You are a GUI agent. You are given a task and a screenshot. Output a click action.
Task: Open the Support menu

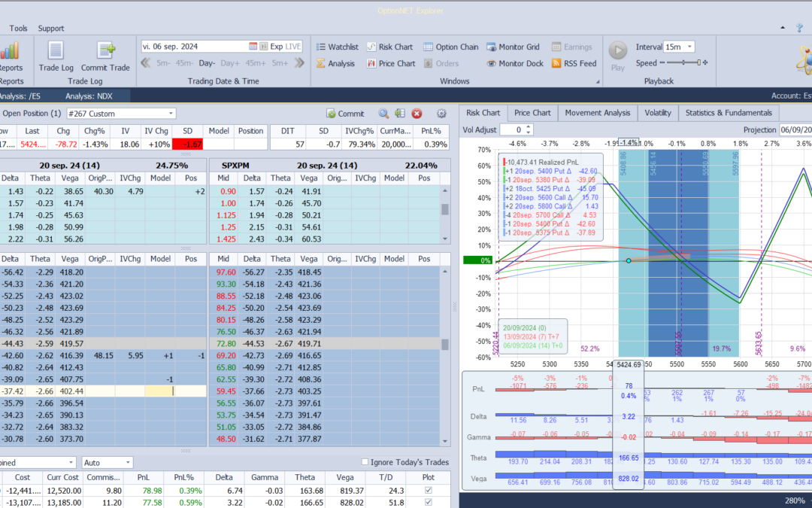[x=51, y=28]
